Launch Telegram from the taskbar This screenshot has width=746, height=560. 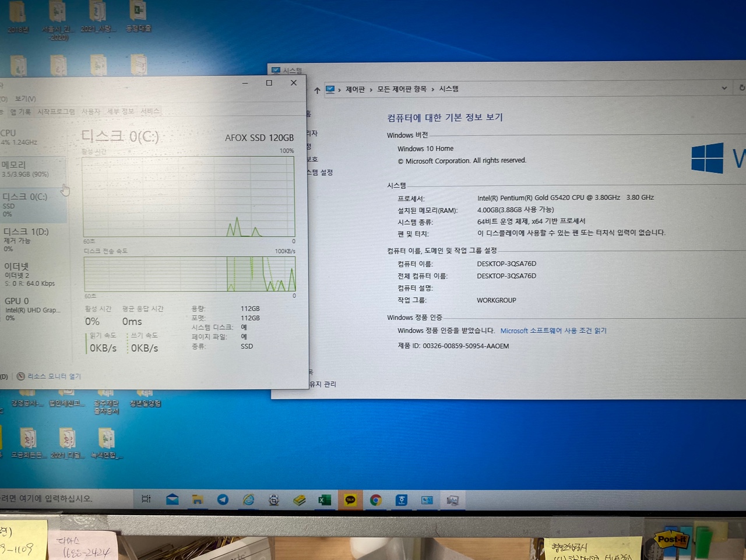[223, 499]
